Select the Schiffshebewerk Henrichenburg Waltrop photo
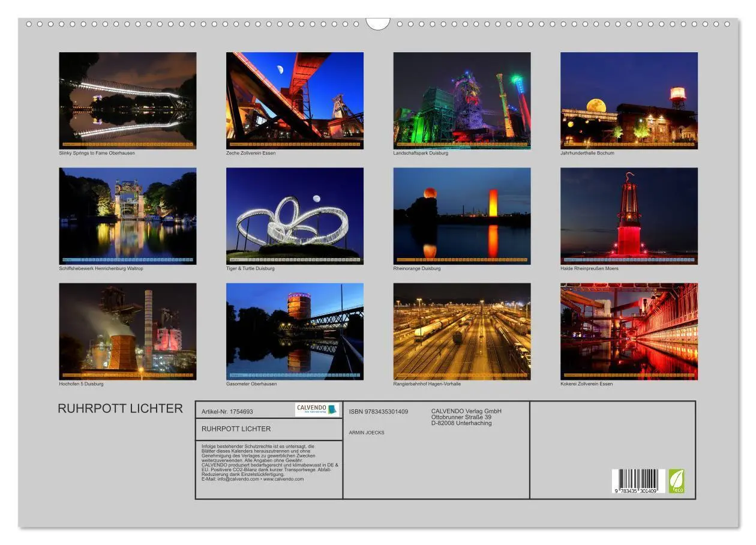This screenshot has width=756, height=545. point(128,216)
